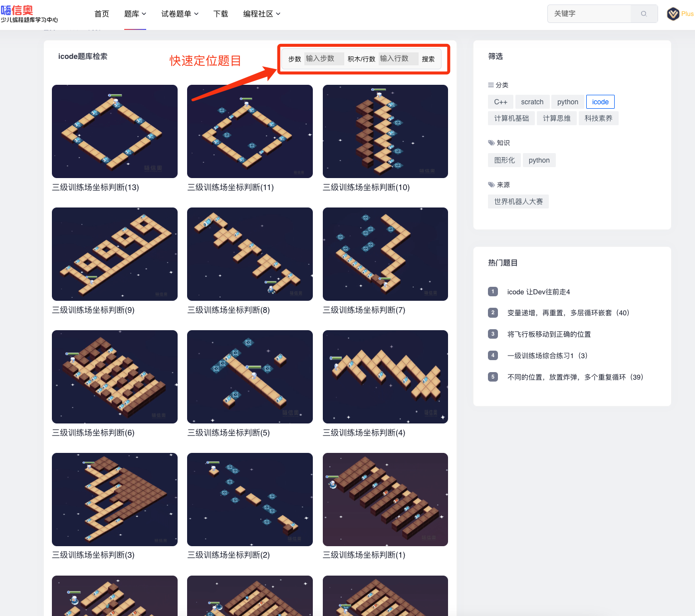Click the 搜索 button
The width and height of the screenshot is (695, 616).
pyautogui.click(x=428, y=59)
